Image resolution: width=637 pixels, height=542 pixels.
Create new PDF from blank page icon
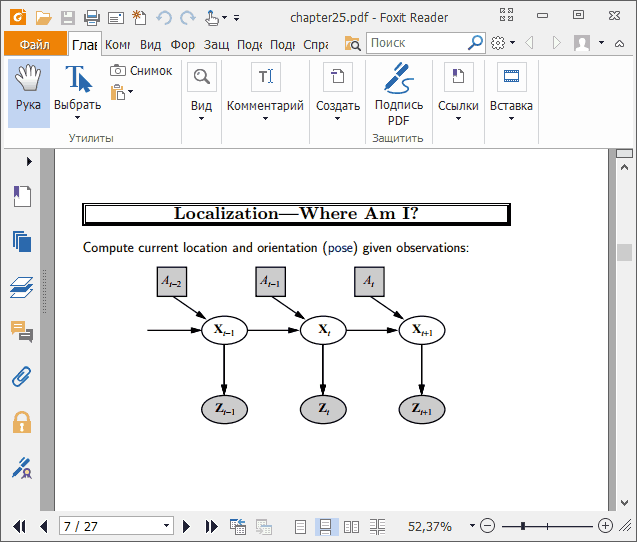139,18
